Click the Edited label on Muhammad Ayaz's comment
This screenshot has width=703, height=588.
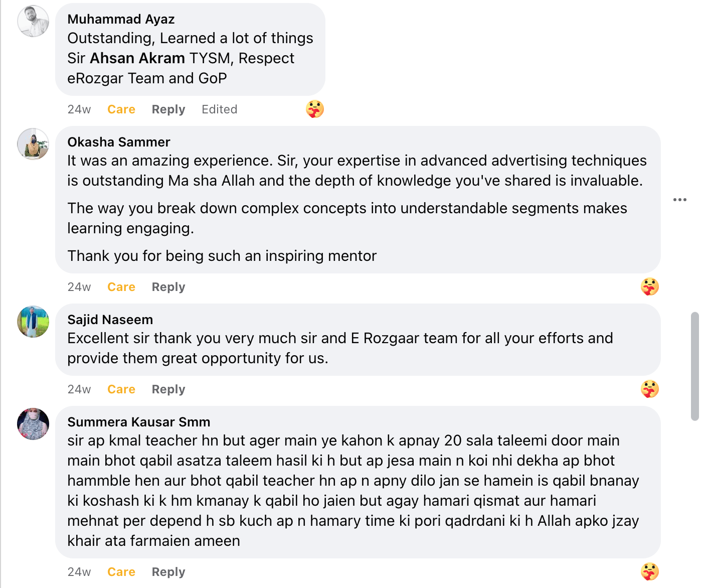click(x=219, y=109)
